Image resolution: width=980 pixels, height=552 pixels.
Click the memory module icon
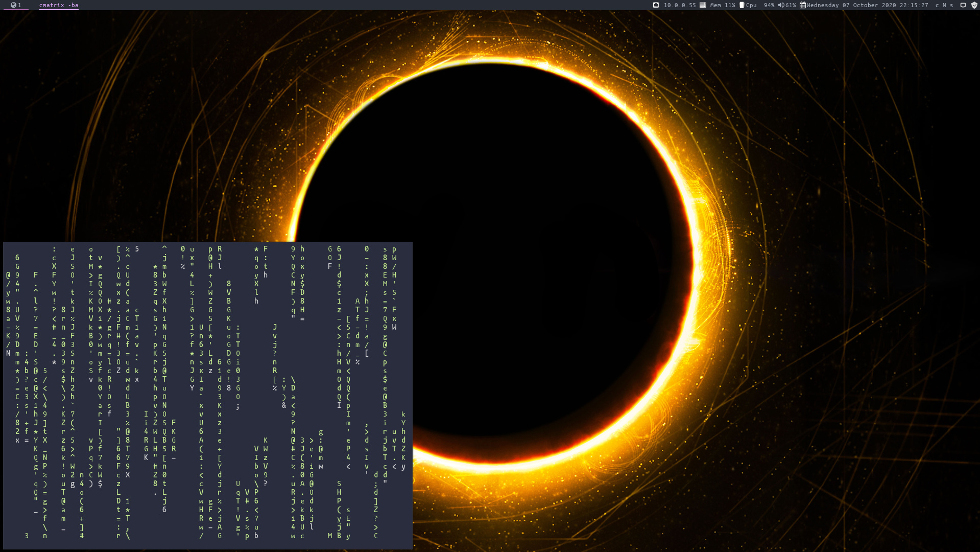[703, 5]
